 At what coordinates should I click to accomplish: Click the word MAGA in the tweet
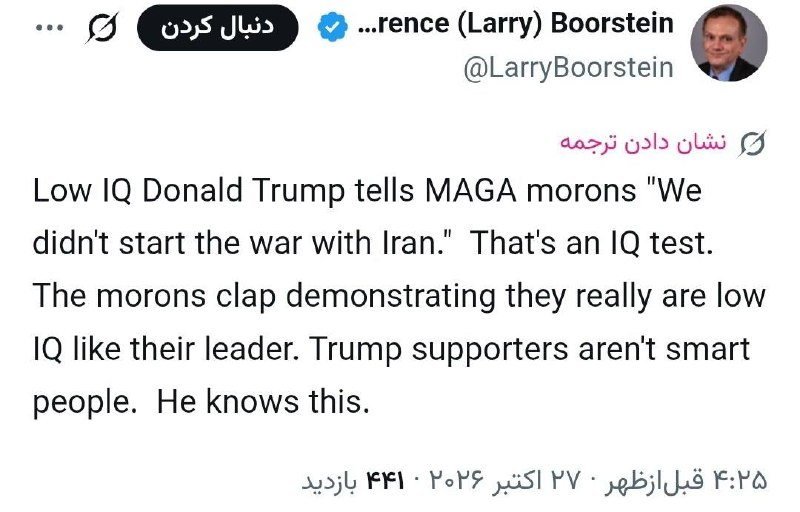[470, 190]
